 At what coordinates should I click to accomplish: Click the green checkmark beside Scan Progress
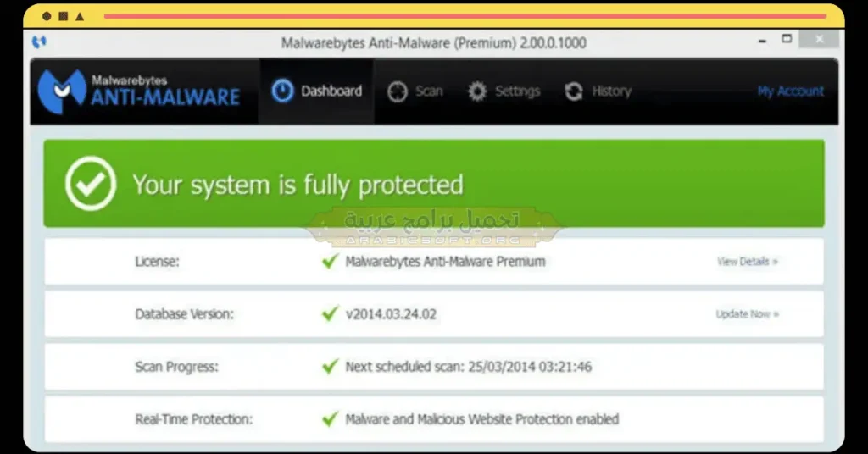pos(330,366)
